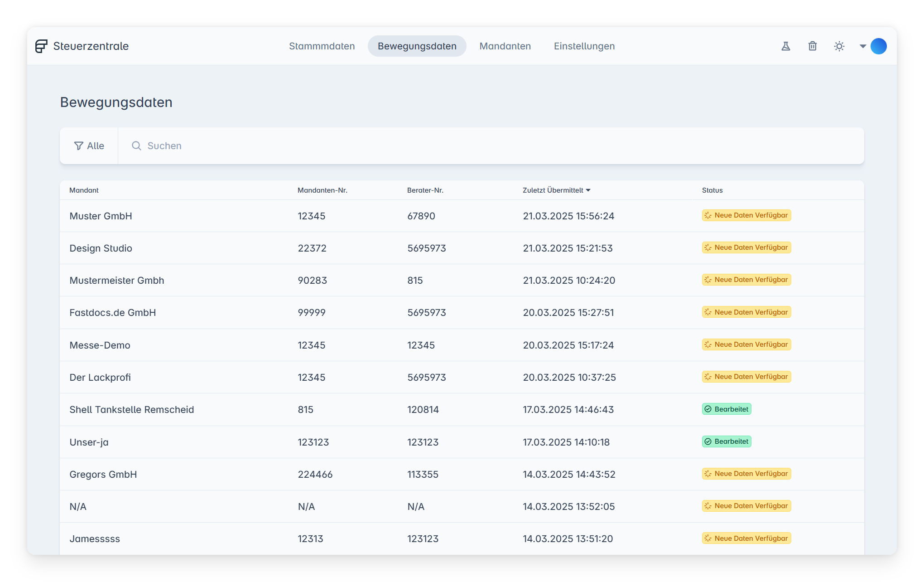Open the Mandanten tab

pyautogui.click(x=505, y=46)
